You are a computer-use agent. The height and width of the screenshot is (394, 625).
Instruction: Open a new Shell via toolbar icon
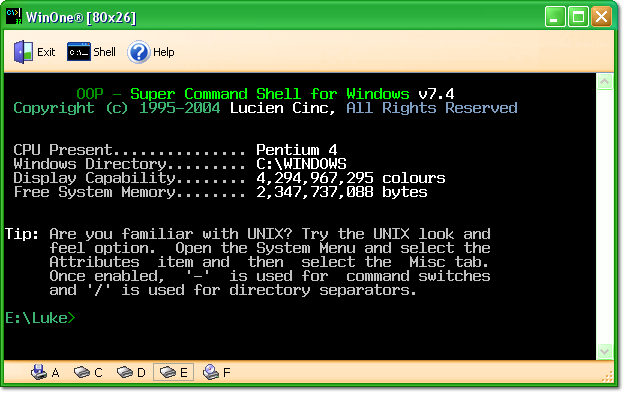tap(79, 52)
